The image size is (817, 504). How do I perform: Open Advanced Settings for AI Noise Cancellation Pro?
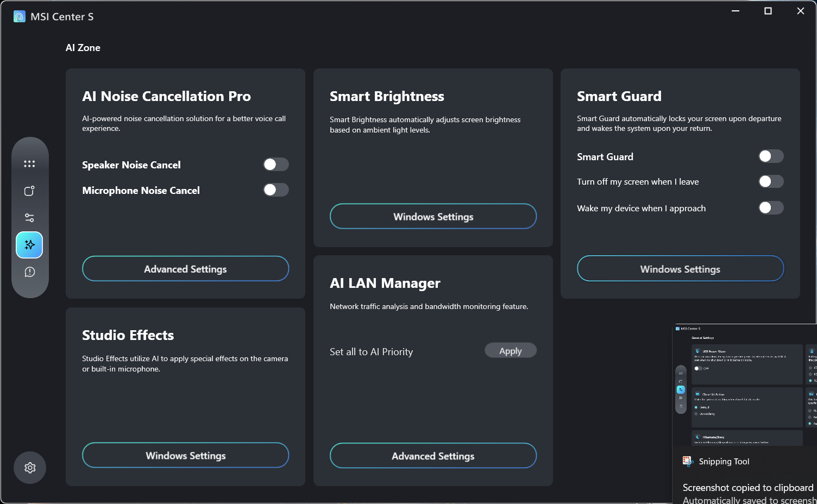click(185, 269)
